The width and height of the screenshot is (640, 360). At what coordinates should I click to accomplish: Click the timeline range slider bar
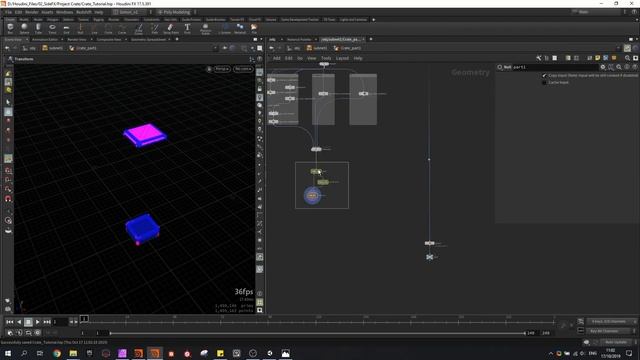[x=317, y=333]
